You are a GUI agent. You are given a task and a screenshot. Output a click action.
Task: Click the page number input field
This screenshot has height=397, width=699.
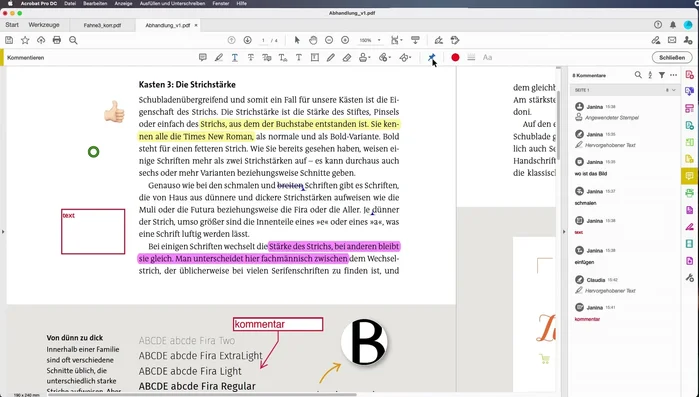tap(263, 40)
